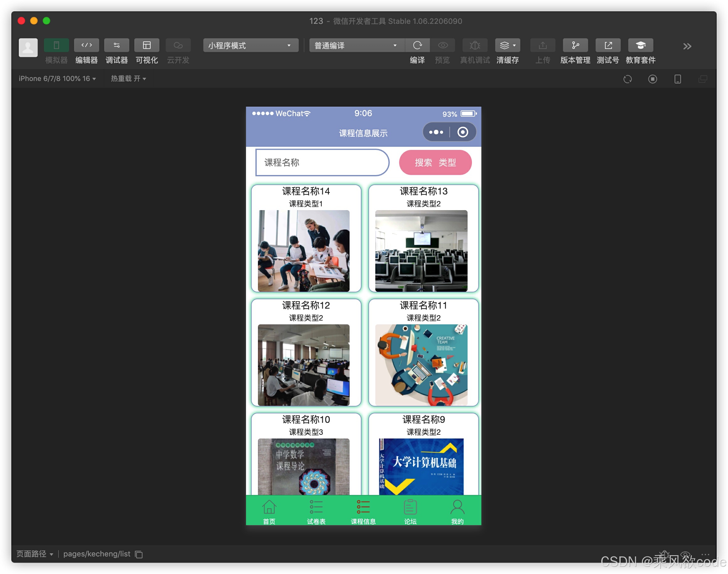This screenshot has width=728, height=574.
Task: Toggle the editor panel button
Action: pyautogui.click(x=86, y=45)
